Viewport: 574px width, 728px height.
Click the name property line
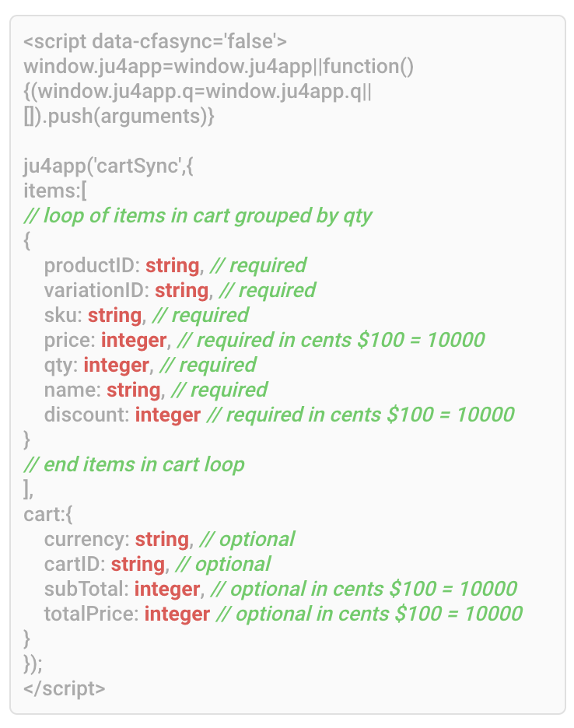156,390
